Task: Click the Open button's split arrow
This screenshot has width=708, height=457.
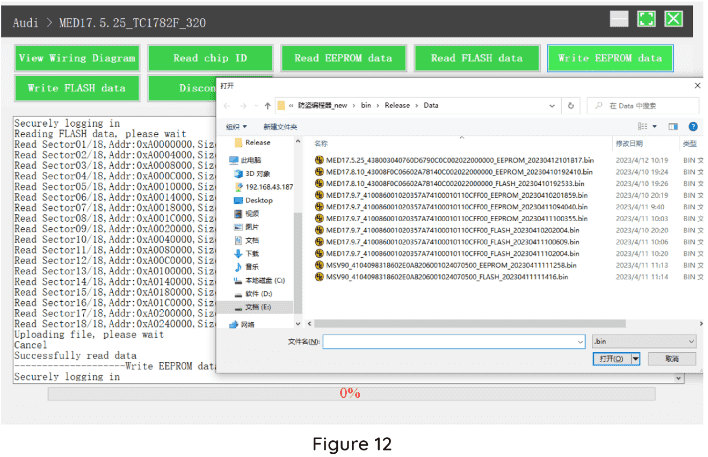Action: pos(636,358)
